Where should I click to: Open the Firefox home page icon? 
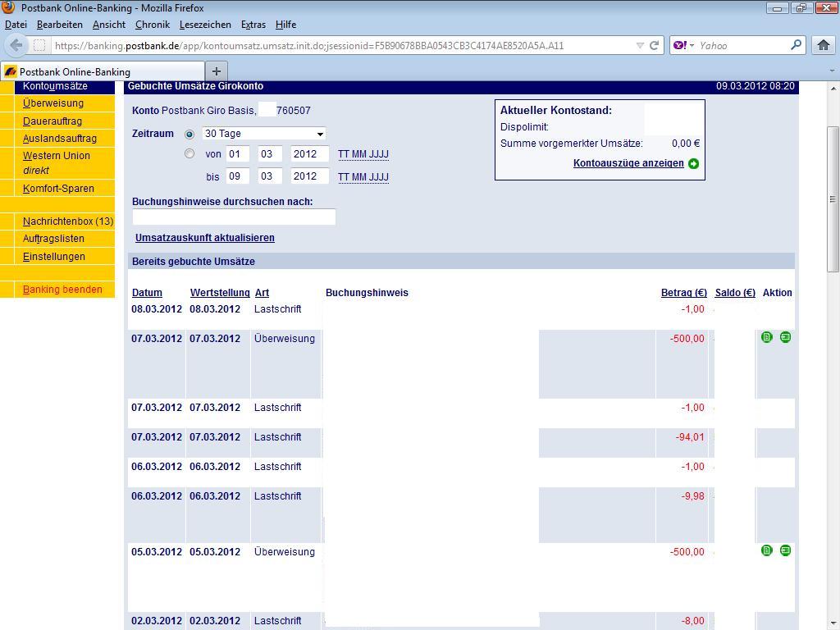coord(824,46)
